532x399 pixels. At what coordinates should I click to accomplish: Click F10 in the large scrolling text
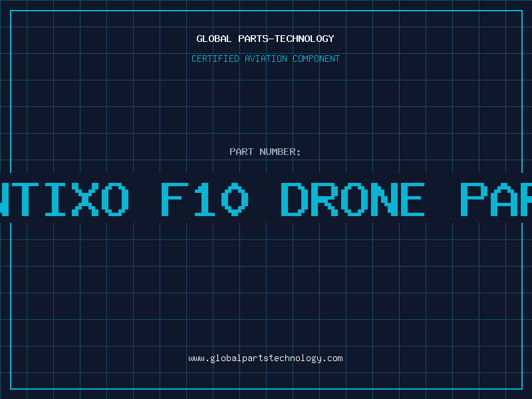click(x=205, y=199)
